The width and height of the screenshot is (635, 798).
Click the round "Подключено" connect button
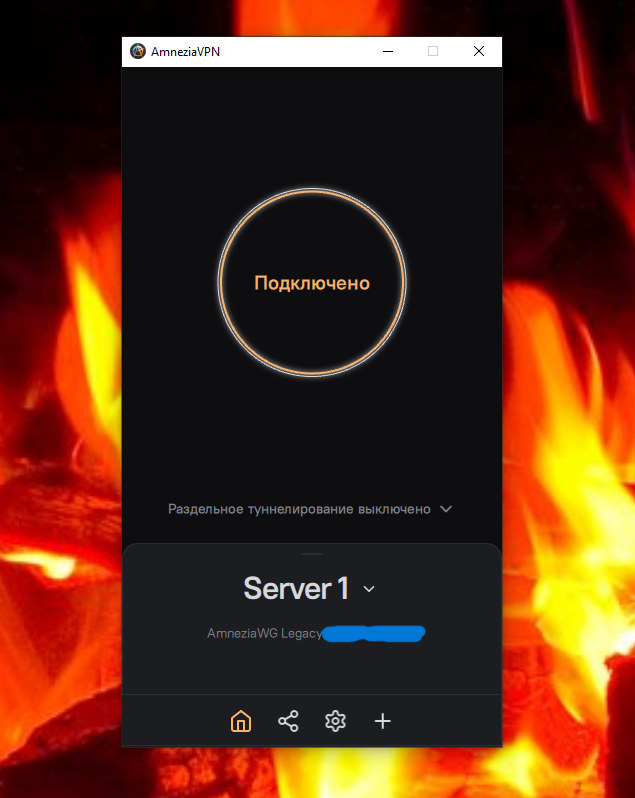click(x=312, y=282)
